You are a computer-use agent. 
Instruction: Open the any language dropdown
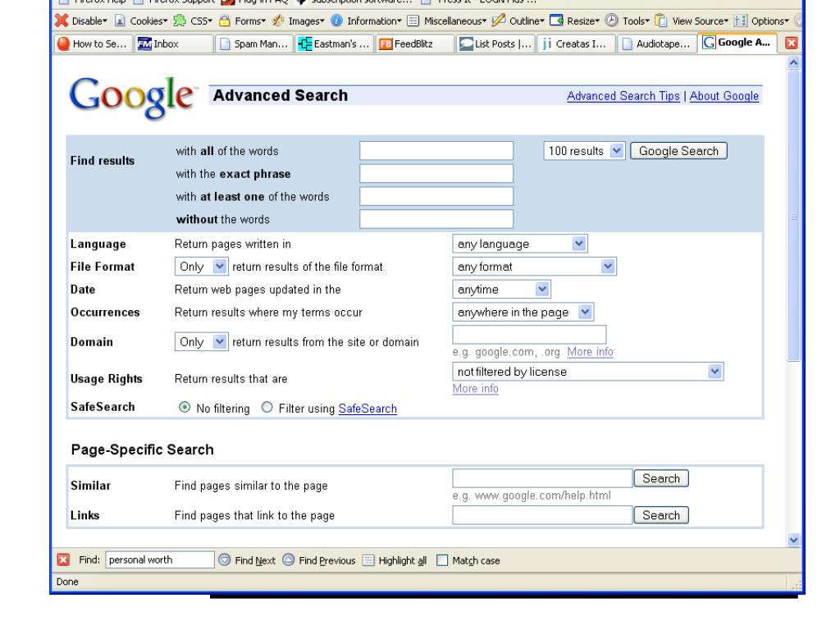(x=519, y=244)
